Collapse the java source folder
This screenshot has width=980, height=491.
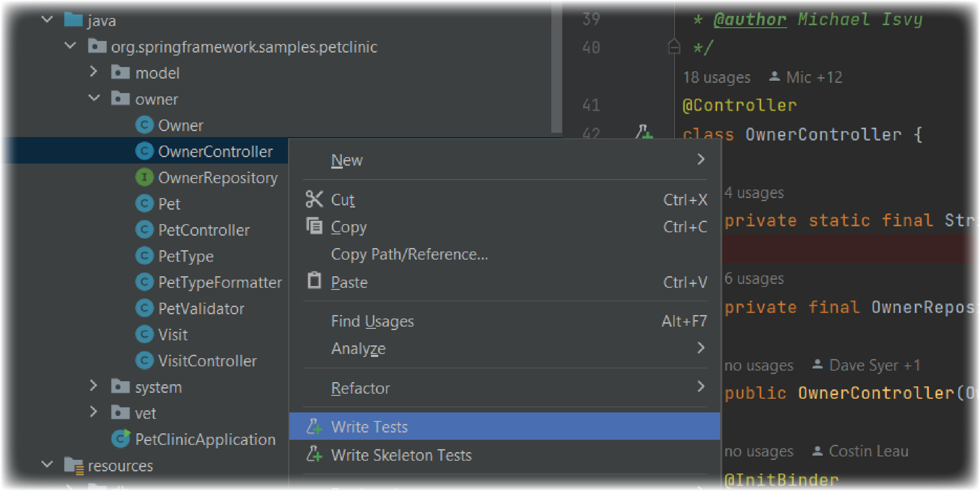[x=47, y=20]
